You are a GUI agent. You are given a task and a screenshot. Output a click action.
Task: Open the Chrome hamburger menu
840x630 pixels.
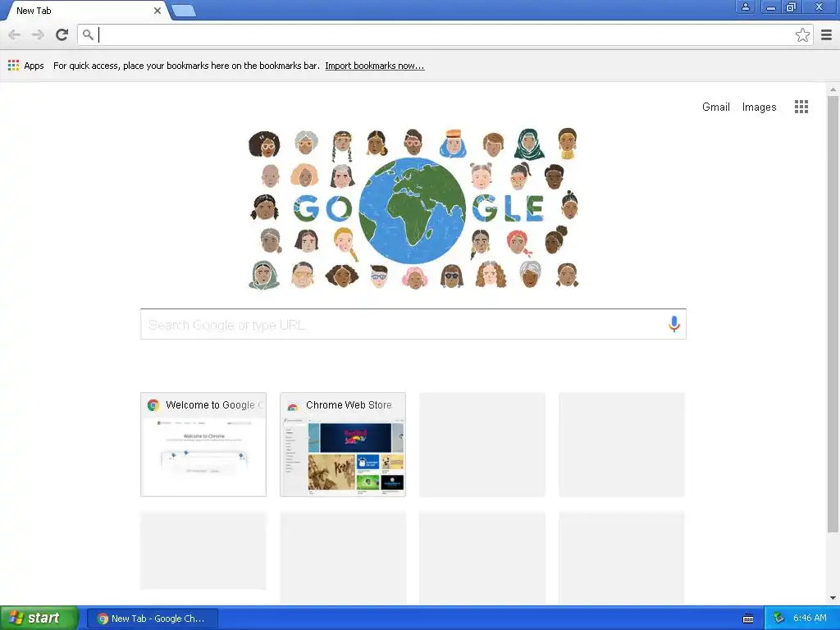tap(826, 34)
